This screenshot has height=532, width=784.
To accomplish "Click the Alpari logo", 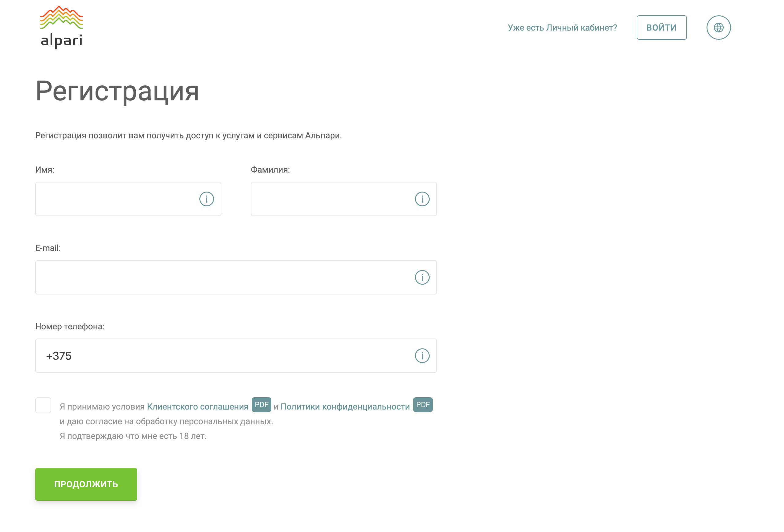I will coord(61,27).
